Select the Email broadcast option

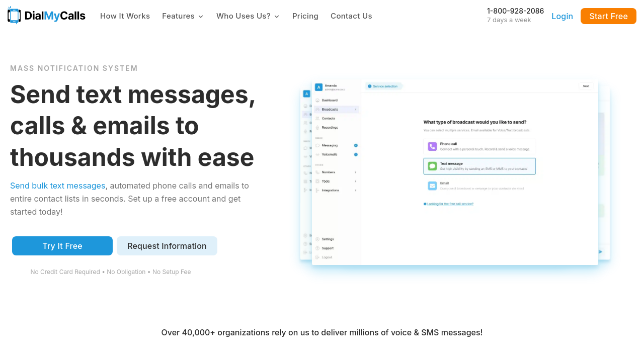pyautogui.click(x=479, y=186)
